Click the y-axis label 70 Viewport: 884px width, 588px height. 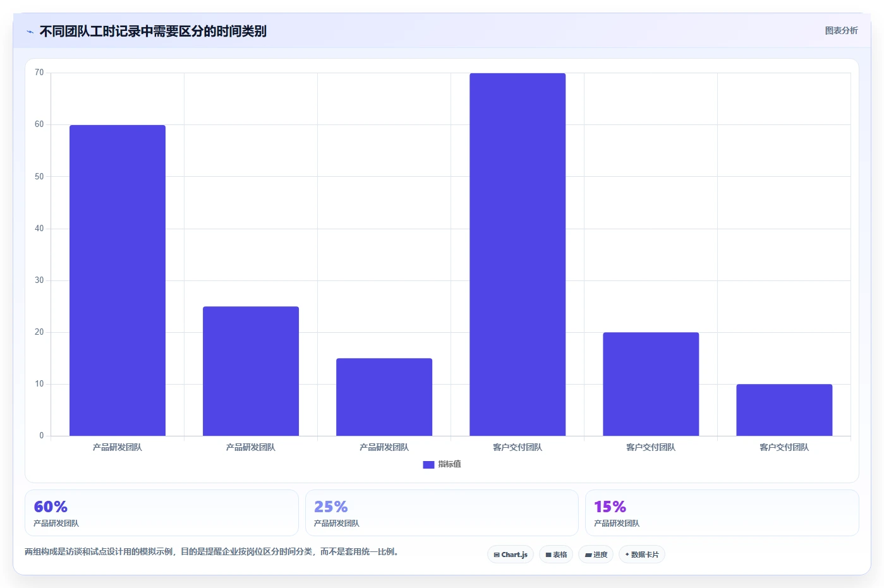coord(39,73)
